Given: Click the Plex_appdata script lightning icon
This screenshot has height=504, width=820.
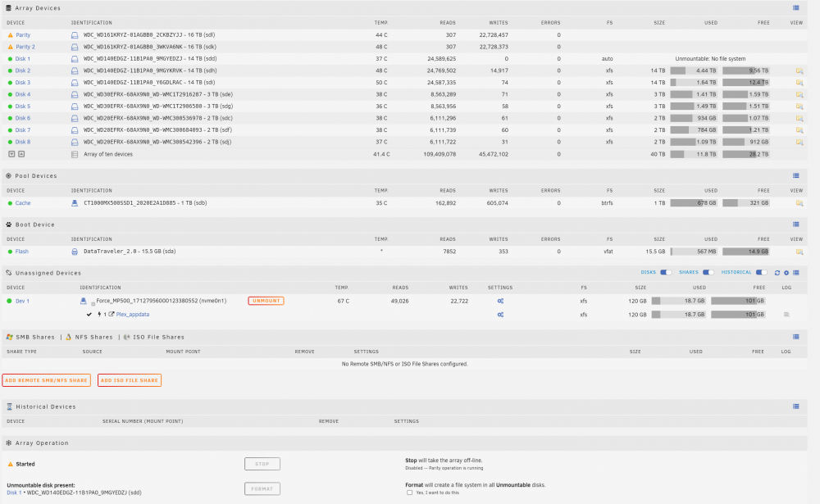Looking at the screenshot, I should pos(99,315).
